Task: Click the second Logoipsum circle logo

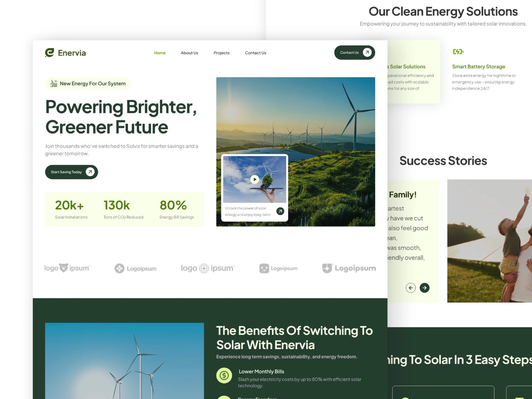Action: (x=135, y=268)
